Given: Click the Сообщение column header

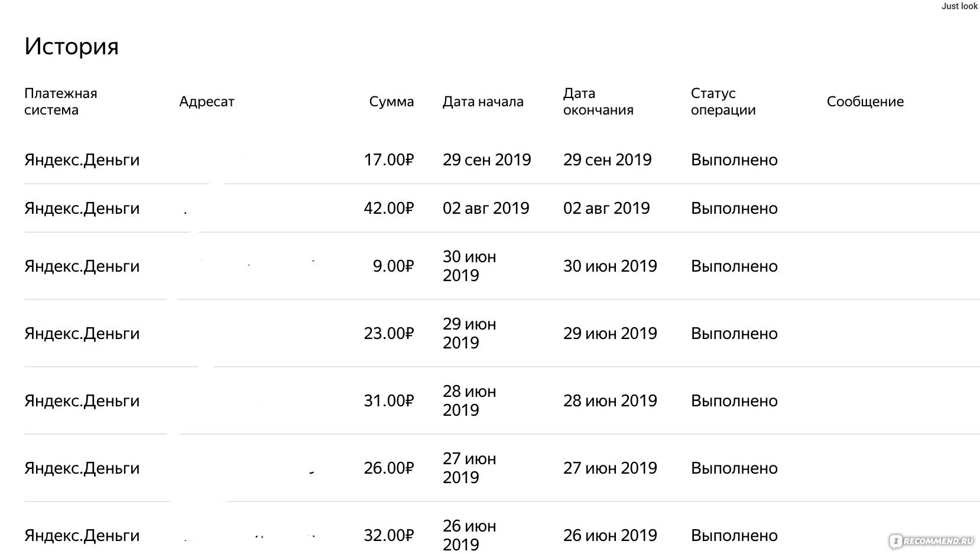Looking at the screenshot, I should tap(865, 102).
